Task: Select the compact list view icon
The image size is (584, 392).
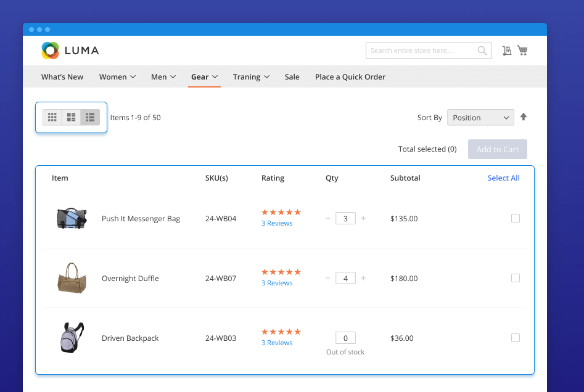Action: click(72, 117)
